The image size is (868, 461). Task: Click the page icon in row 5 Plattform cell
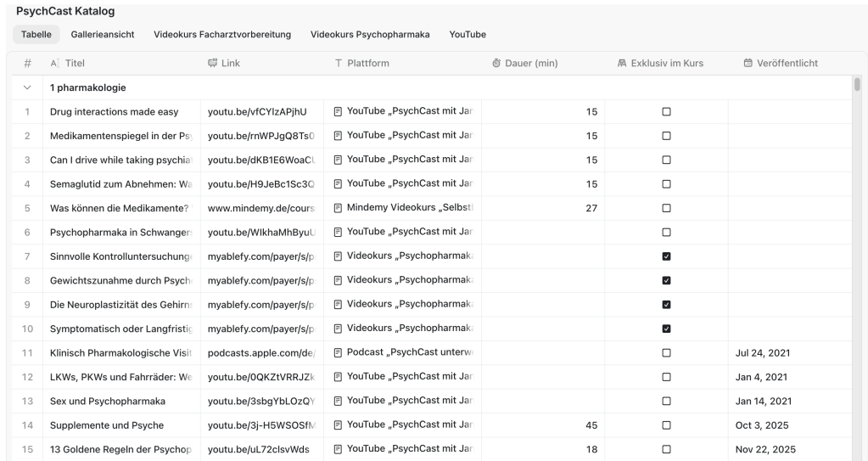coord(338,208)
